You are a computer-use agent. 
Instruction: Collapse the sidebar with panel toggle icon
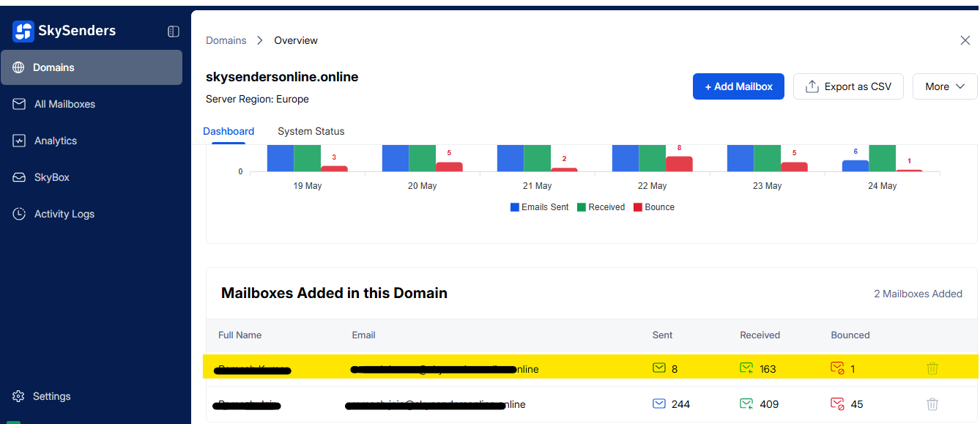click(x=174, y=31)
